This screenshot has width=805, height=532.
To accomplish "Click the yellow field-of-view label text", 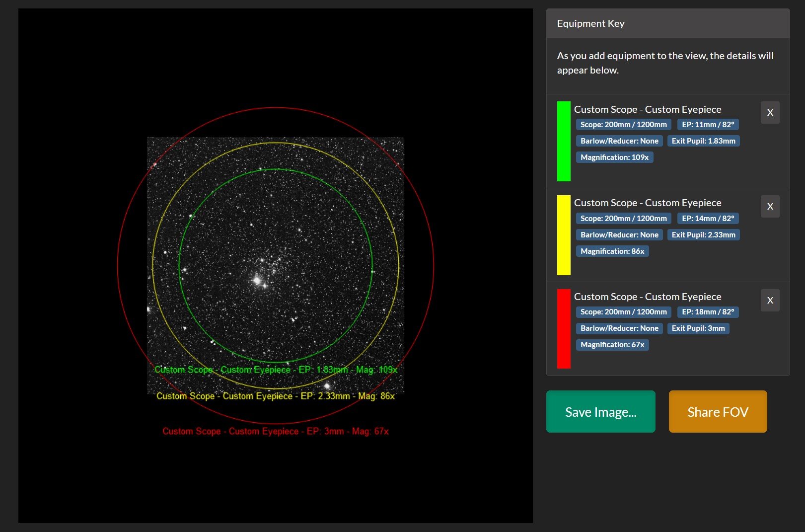I will pos(276,396).
